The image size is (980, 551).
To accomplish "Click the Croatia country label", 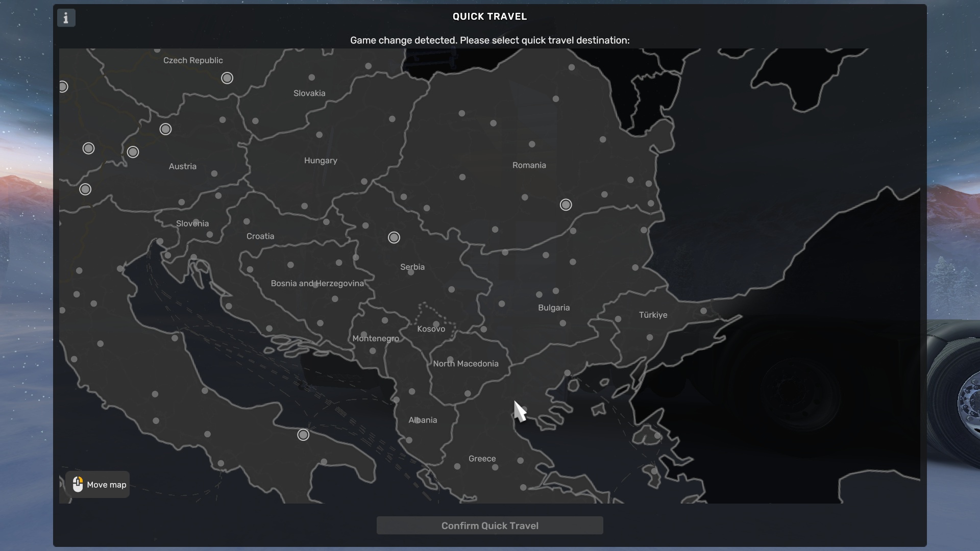I will coord(260,236).
